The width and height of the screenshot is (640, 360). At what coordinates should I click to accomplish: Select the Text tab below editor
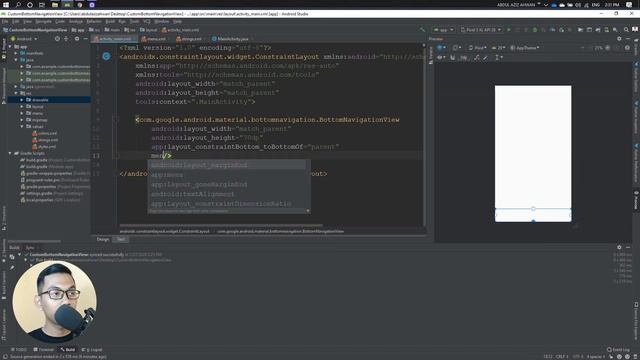(x=121, y=239)
